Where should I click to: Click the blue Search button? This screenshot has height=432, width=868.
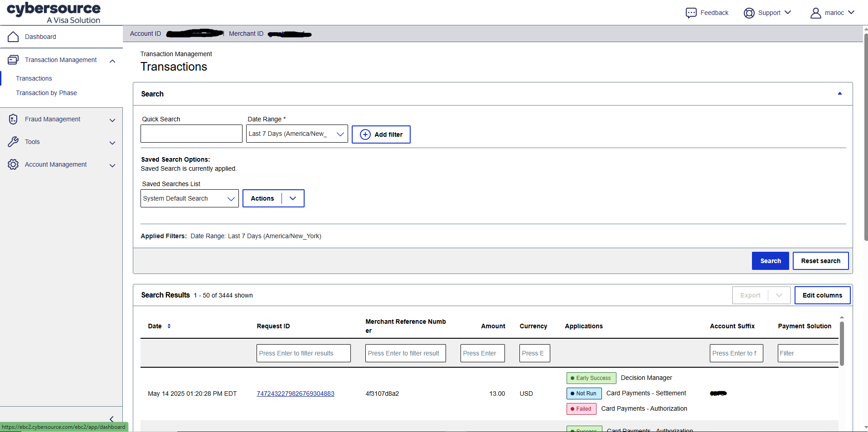coord(771,261)
